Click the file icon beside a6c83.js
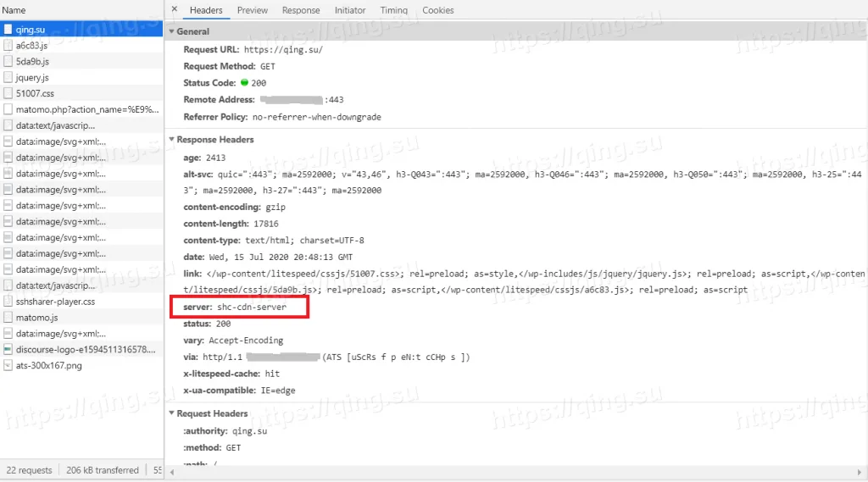Image resolution: width=868 pixels, height=482 pixels. (8, 45)
